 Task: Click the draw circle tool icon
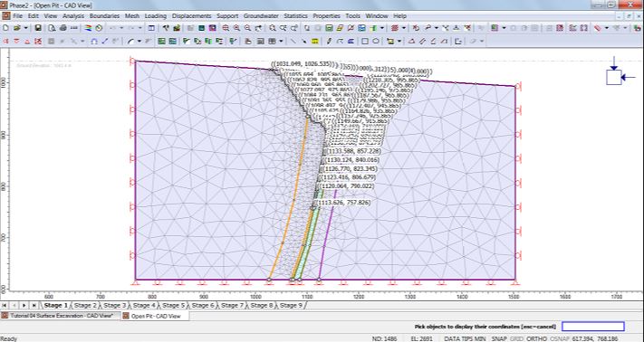click(376, 41)
